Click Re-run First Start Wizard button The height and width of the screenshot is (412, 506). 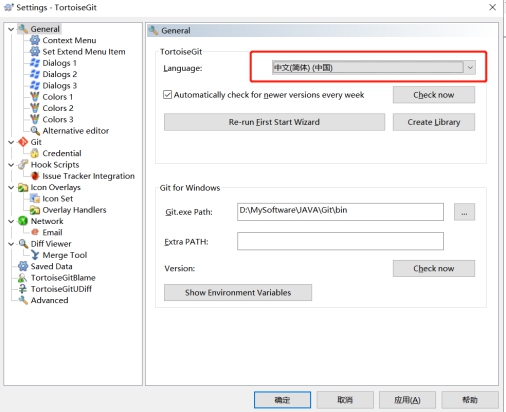point(274,122)
